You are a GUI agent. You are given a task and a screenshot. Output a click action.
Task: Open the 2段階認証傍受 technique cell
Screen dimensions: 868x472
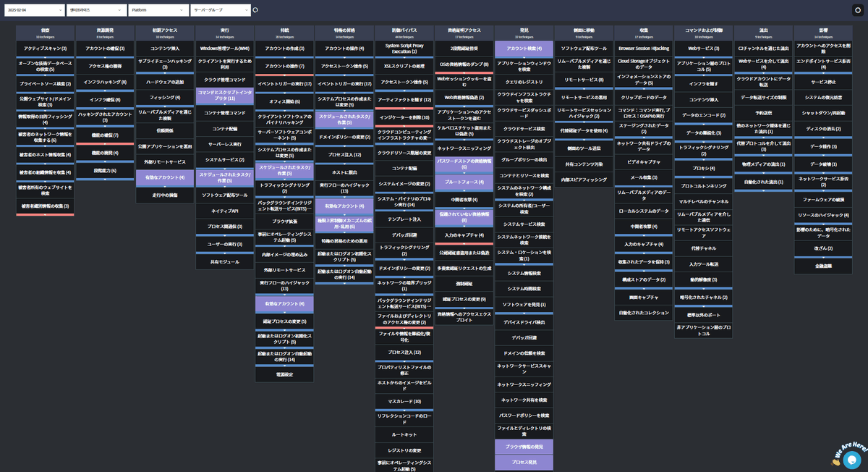pyautogui.click(x=464, y=49)
